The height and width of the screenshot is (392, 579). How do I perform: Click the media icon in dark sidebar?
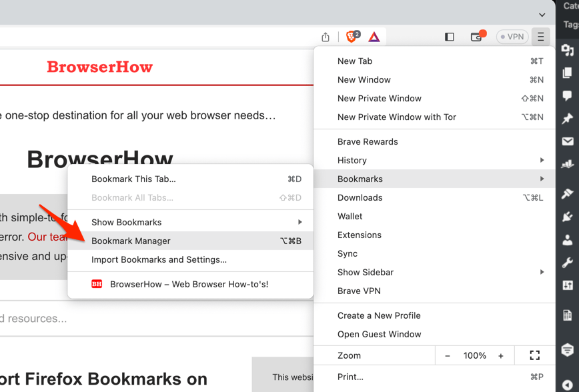tap(568, 50)
